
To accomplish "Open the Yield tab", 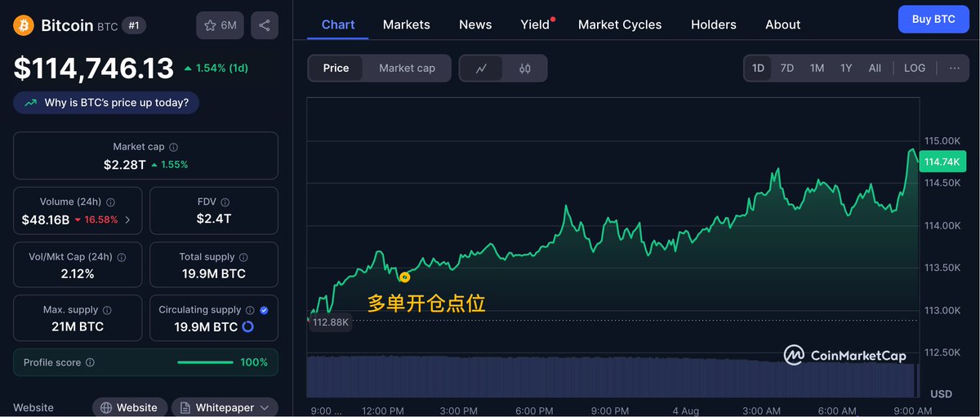I will pyautogui.click(x=535, y=24).
